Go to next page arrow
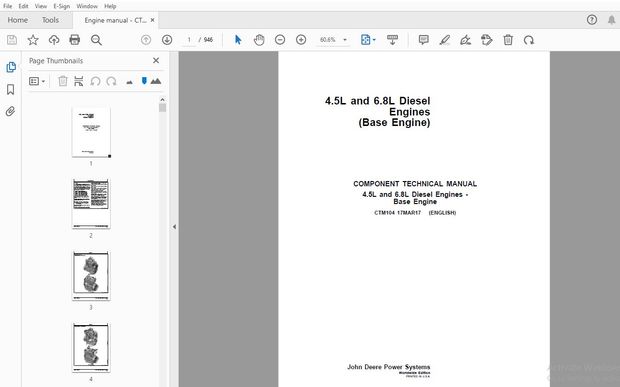This screenshot has height=387, width=620. (167, 40)
